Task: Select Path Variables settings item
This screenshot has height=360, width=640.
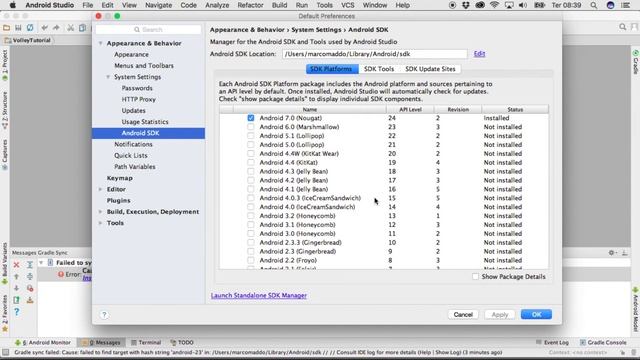Action: [x=135, y=167]
